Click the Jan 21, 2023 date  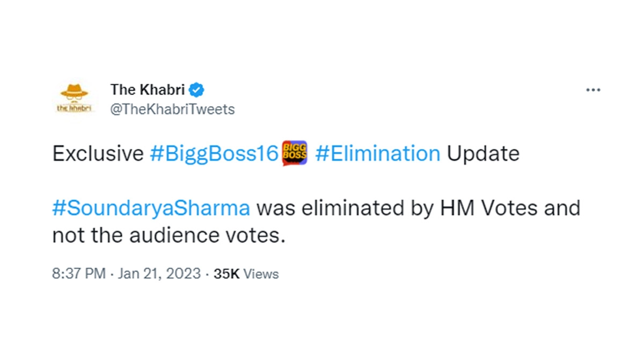(158, 274)
